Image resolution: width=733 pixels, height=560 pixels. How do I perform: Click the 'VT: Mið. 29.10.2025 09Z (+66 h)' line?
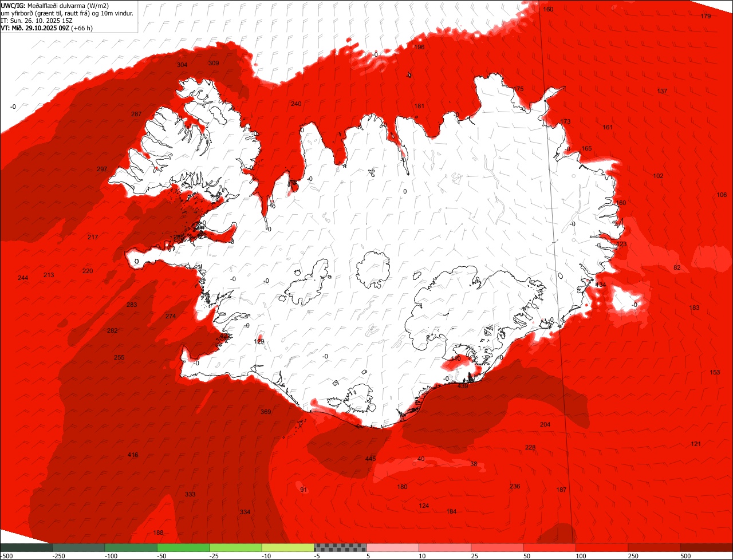[47, 27]
